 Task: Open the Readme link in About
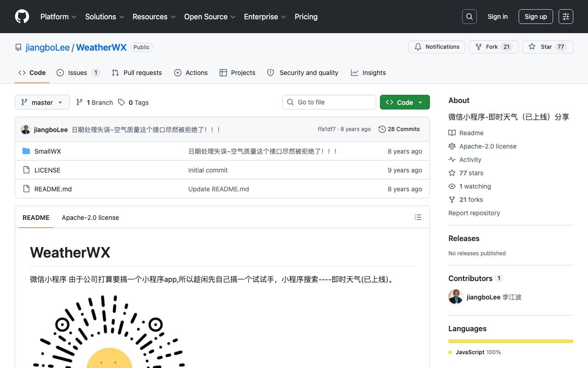click(466, 133)
